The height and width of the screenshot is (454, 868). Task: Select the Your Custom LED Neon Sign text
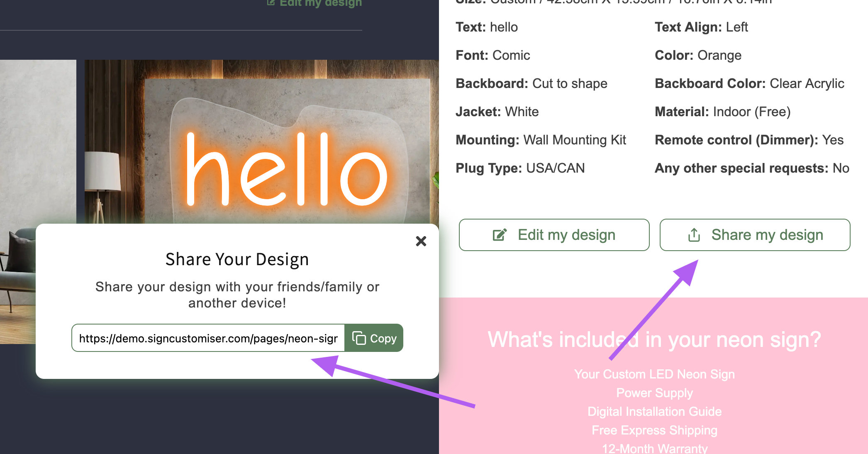(654, 374)
